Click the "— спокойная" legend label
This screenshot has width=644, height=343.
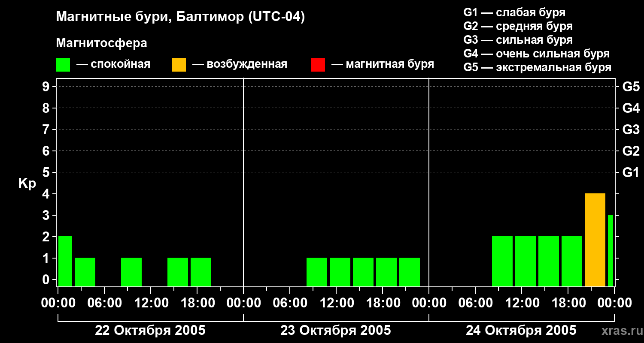click(x=113, y=64)
